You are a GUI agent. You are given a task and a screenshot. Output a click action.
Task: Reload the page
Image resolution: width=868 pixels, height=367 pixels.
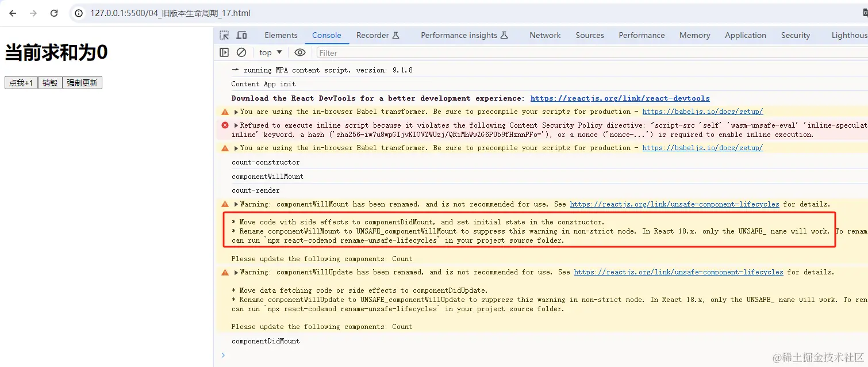54,13
